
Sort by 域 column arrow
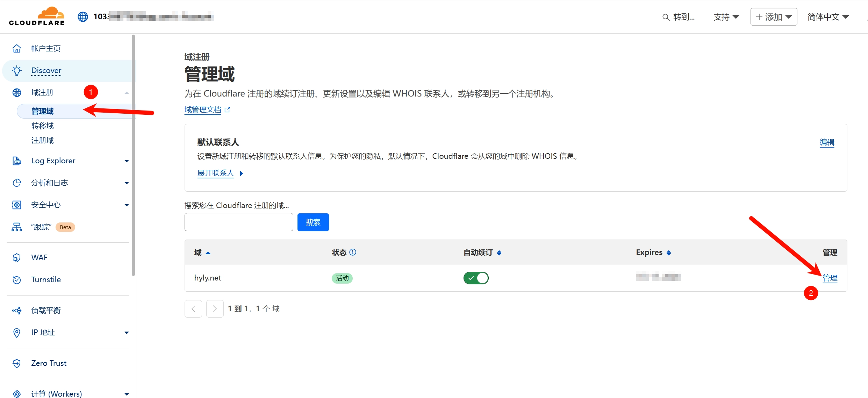pos(208,253)
